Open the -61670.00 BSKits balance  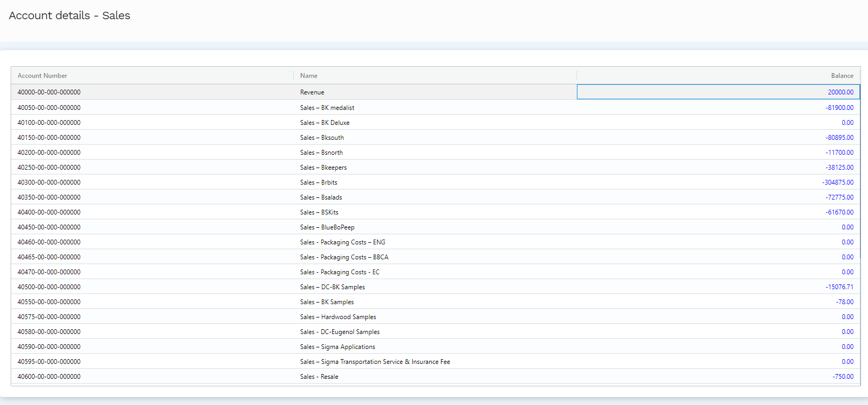pos(839,212)
